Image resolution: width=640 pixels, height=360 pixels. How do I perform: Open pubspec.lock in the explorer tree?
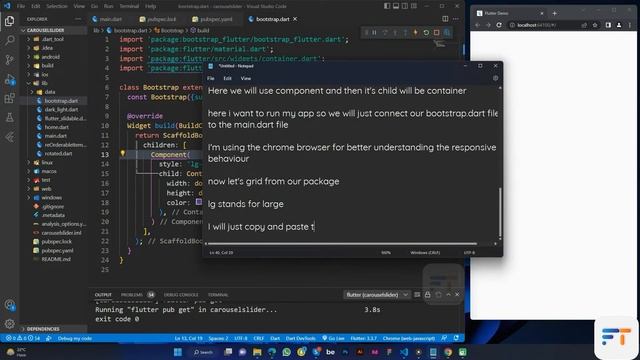(x=56, y=242)
